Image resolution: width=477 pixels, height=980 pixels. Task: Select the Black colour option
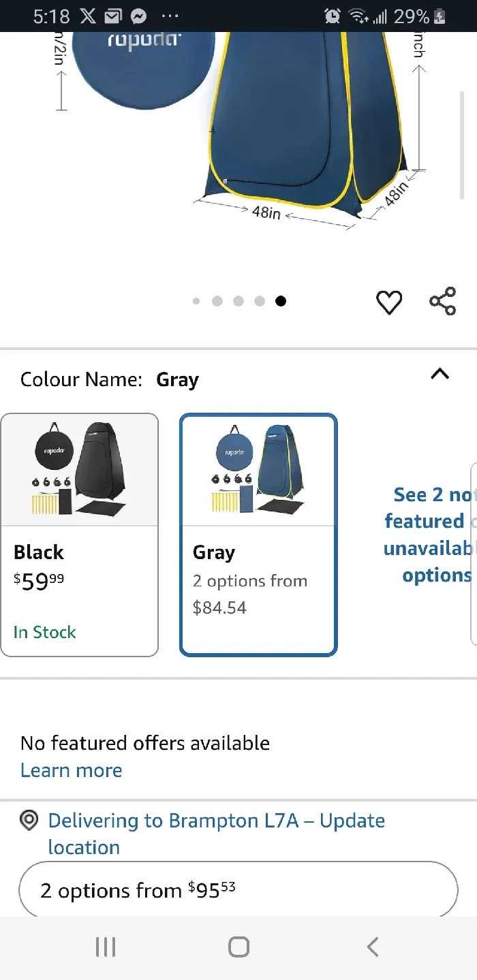click(x=80, y=535)
